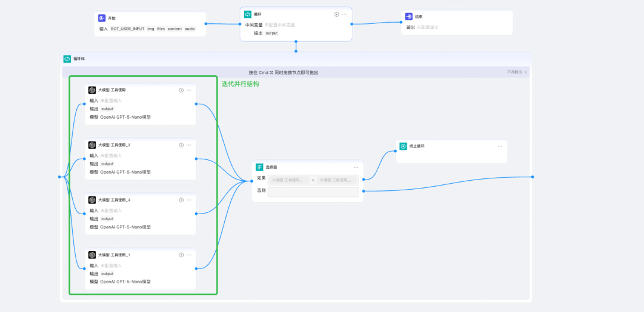Open the 大模型-工具使用_3 node more menu
The image size is (644, 312).
188,200
